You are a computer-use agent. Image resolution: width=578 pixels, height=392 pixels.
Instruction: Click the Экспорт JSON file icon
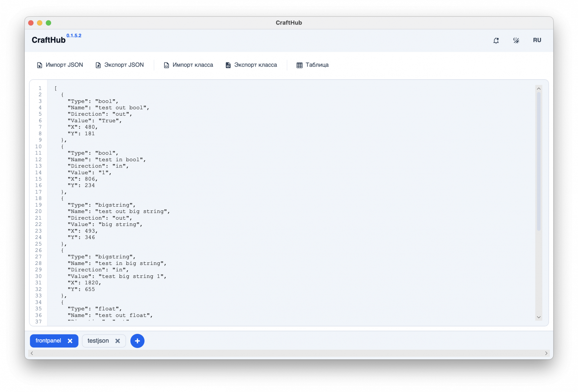[x=98, y=65]
